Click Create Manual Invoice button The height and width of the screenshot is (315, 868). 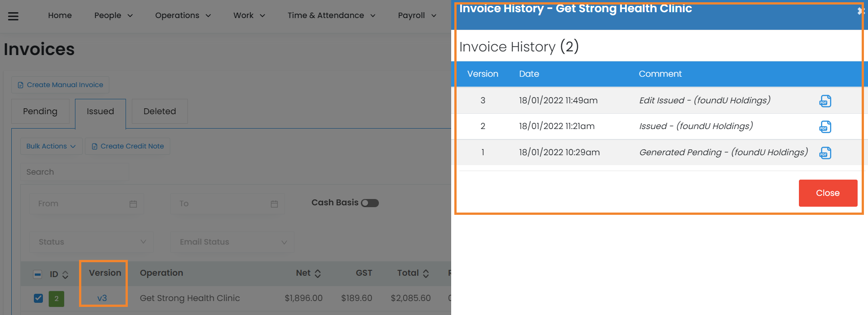pos(60,85)
